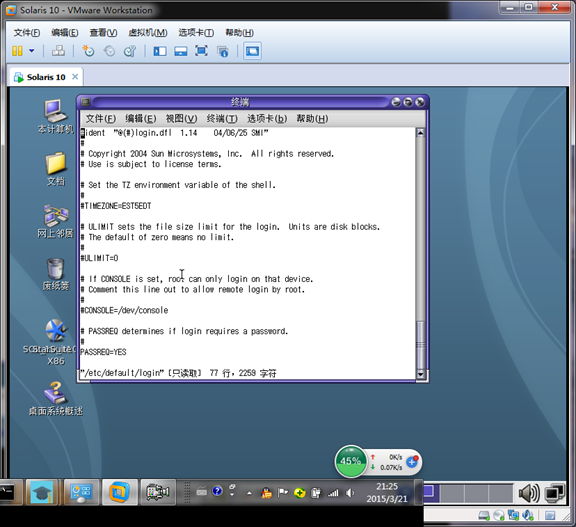The height and width of the screenshot is (527, 576).
Task: Select 本计算机 desktop icon
Action: 55,116
